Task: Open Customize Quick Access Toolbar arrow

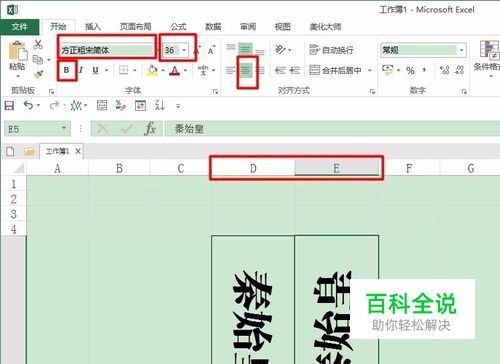Action: click(178, 106)
